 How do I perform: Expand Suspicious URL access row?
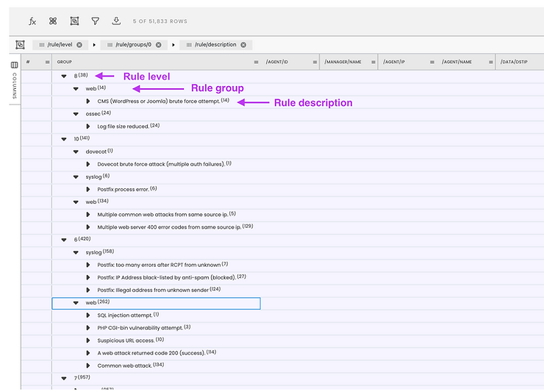(88, 341)
